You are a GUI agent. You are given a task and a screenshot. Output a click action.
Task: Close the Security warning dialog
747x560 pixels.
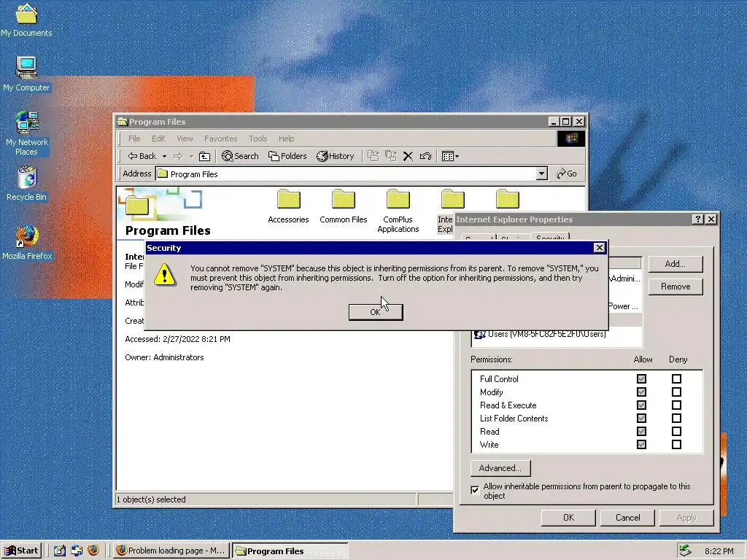click(x=600, y=248)
